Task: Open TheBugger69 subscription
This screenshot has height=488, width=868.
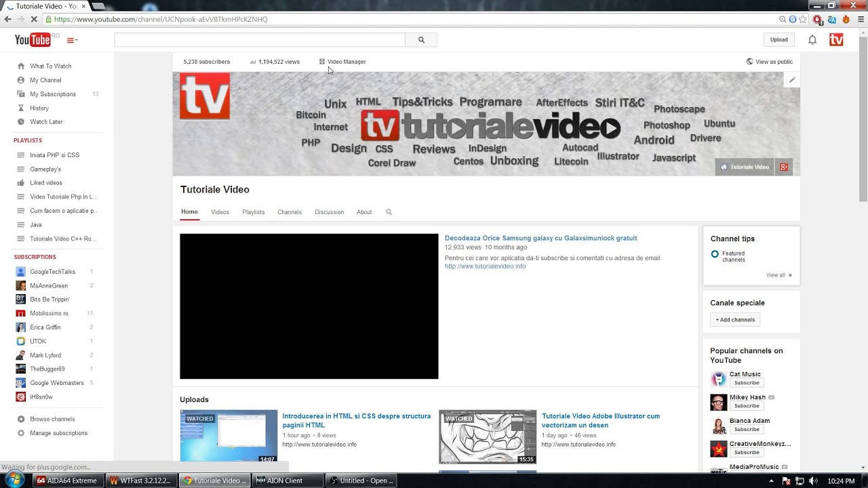Action: tap(47, 369)
